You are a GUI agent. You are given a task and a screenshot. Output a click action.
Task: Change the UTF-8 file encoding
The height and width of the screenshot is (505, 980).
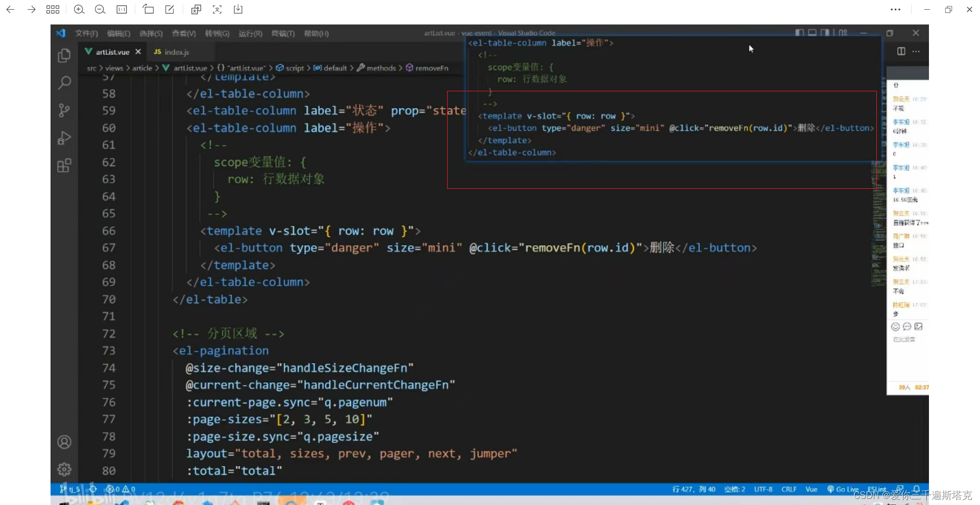[763, 489]
